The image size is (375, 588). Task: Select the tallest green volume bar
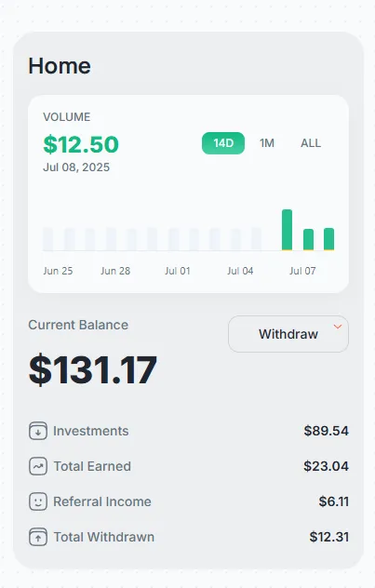pos(287,230)
